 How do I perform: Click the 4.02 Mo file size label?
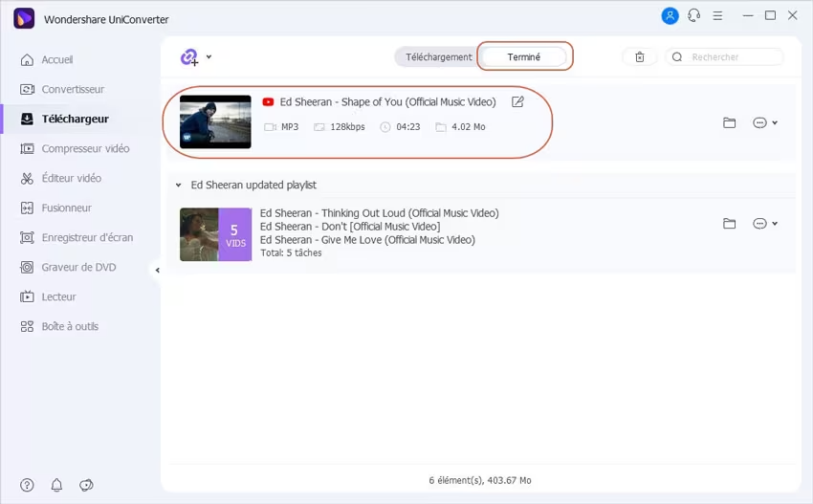(469, 127)
